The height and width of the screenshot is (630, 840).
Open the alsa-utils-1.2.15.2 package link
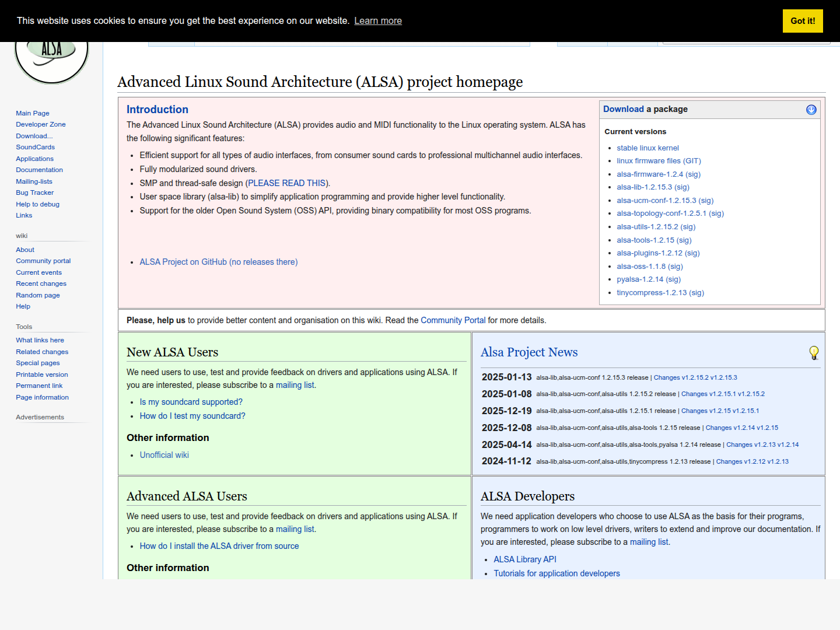647,227
